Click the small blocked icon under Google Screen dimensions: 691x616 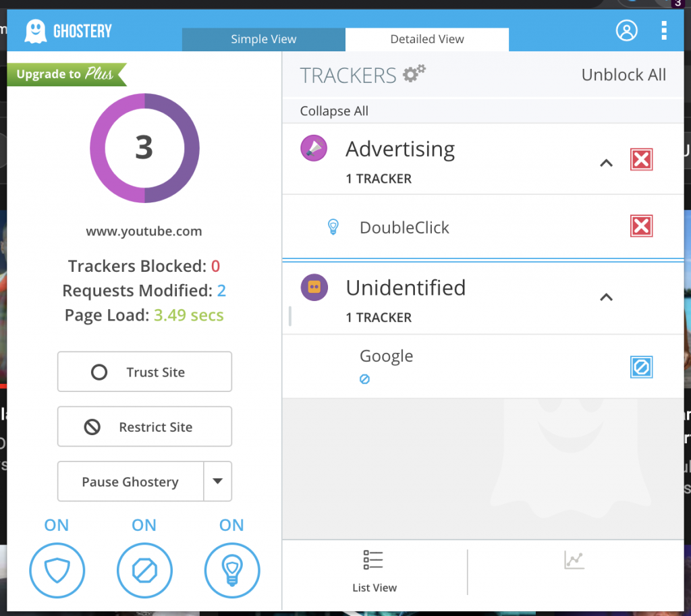point(364,379)
